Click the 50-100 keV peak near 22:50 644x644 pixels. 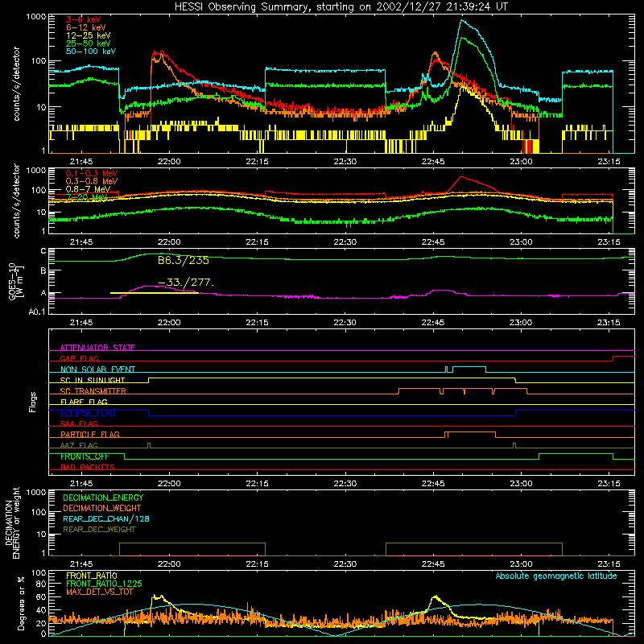click(463, 21)
